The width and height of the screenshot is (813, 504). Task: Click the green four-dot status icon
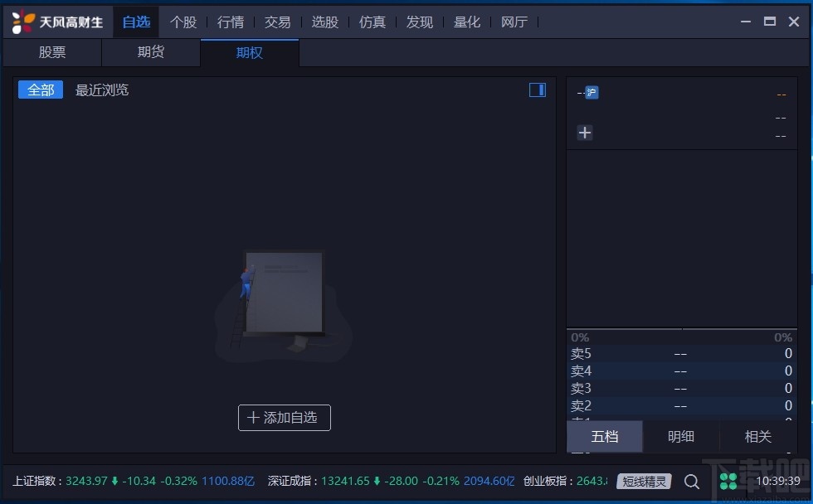pos(728,481)
